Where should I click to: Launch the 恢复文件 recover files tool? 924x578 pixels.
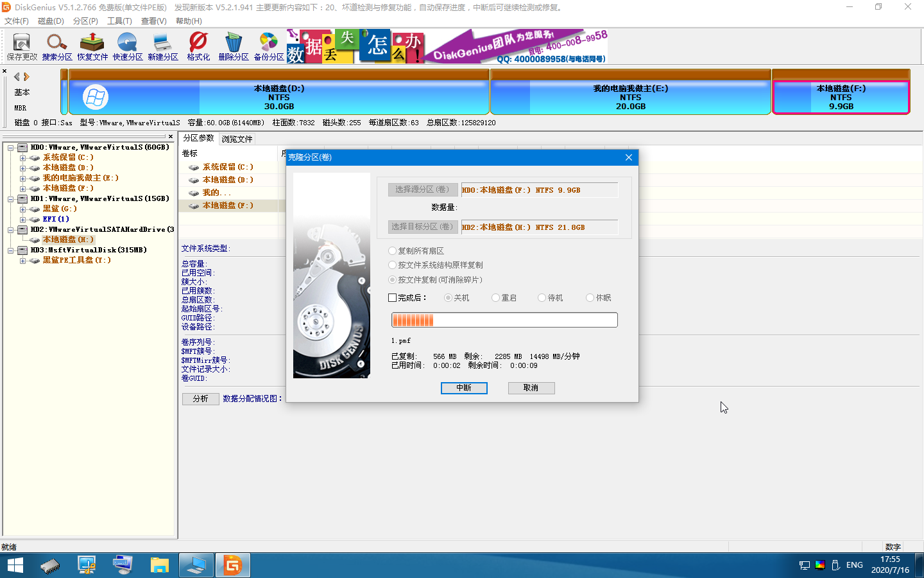click(x=92, y=47)
